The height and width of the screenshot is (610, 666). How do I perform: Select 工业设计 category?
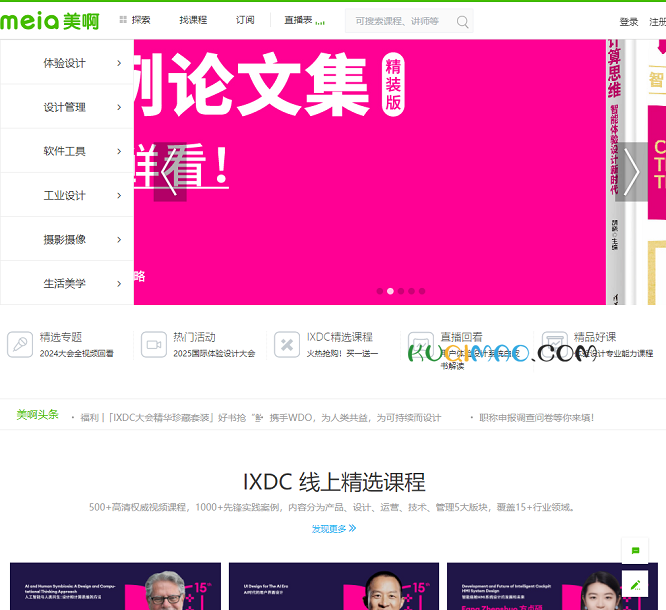point(65,195)
